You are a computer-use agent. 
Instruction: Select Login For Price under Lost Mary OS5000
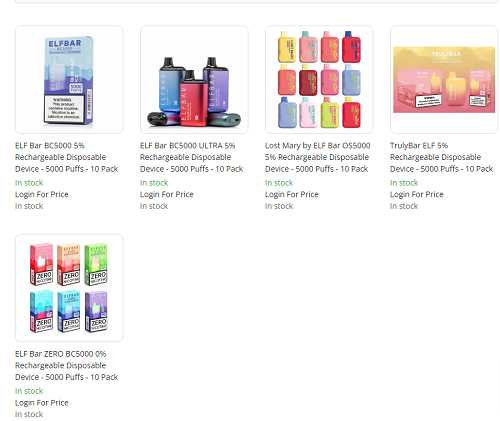pos(292,194)
